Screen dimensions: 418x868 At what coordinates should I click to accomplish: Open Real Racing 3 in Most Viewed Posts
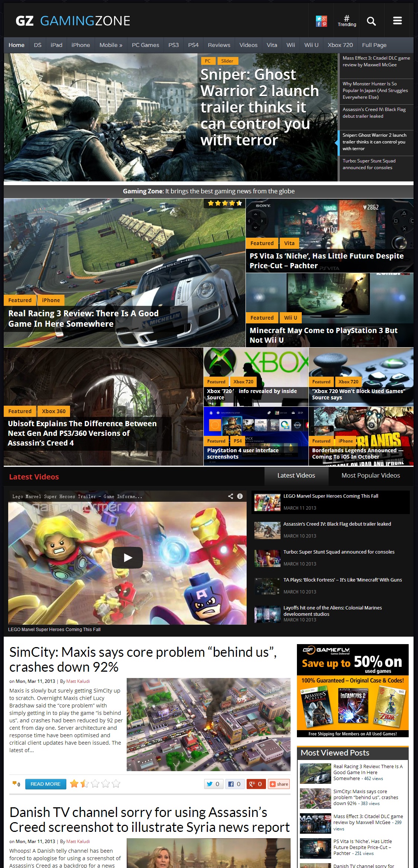(368, 772)
